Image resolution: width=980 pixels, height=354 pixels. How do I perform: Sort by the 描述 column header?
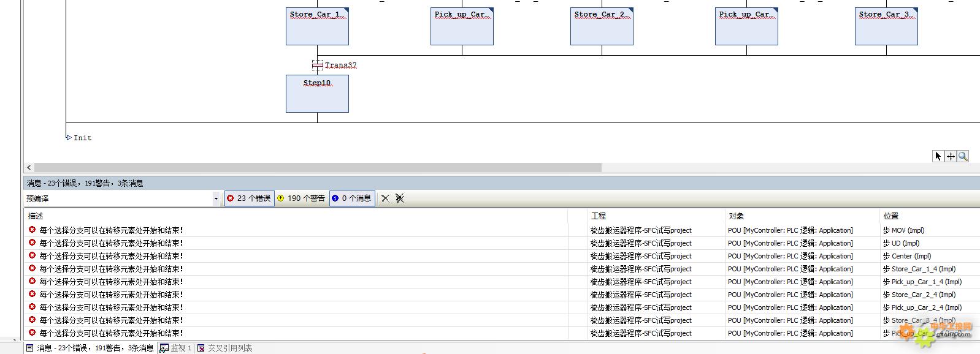coord(36,216)
